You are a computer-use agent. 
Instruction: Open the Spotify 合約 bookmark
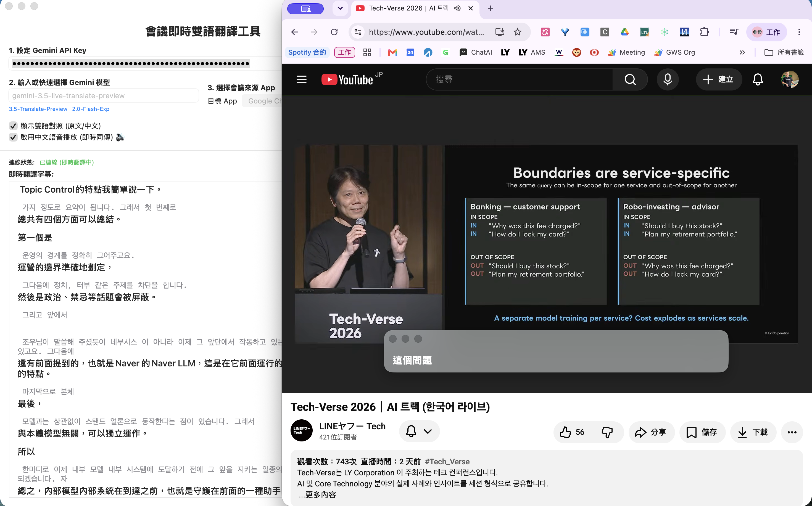[x=307, y=52]
